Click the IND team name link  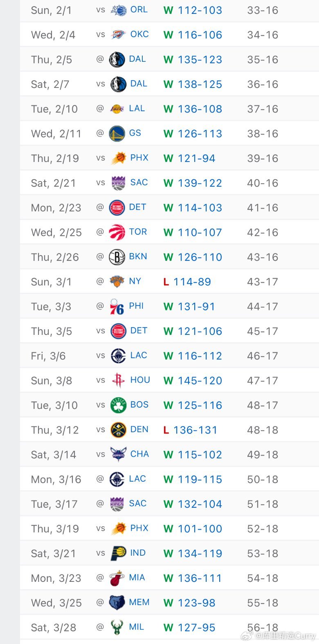(138, 553)
